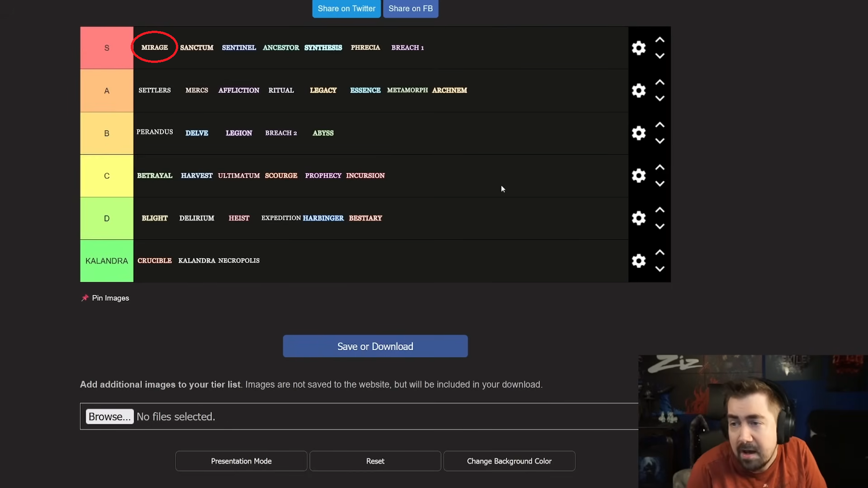Click the red S tier label

pyautogui.click(x=107, y=48)
